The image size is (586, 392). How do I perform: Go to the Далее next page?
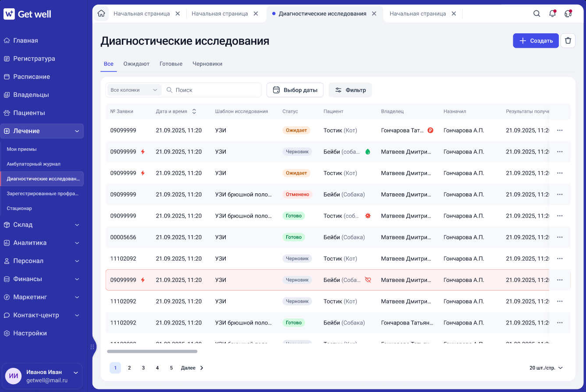(x=192, y=368)
